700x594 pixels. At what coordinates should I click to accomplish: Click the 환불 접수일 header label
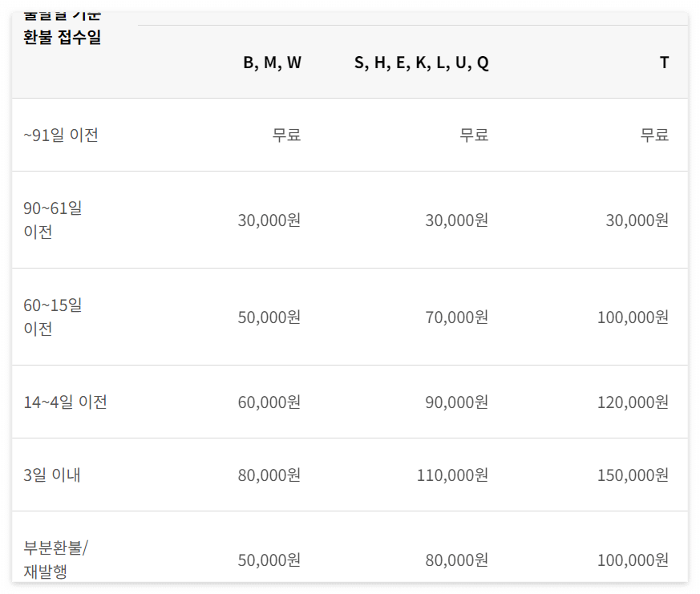pyautogui.click(x=62, y=37)
